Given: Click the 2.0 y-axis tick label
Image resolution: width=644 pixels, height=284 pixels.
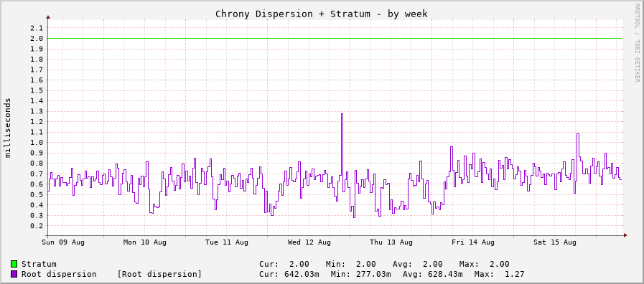Looking at the screenshot, I should coord(37,38).
